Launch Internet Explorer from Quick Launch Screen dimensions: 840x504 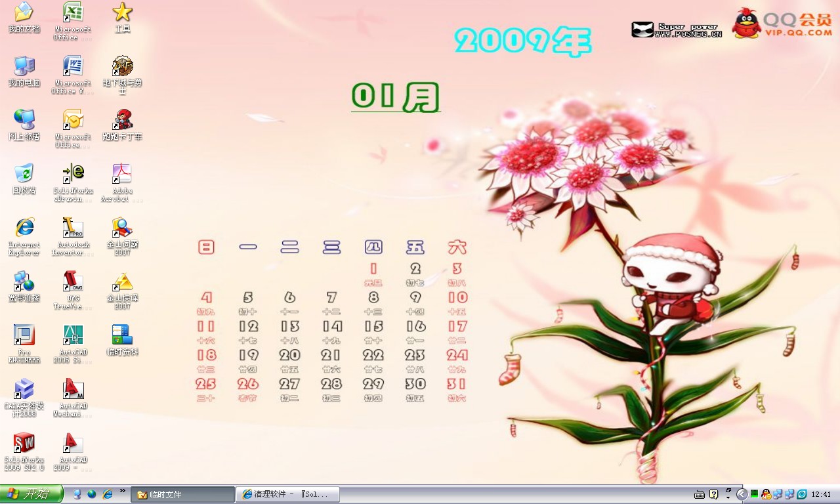tap(108, 494)
